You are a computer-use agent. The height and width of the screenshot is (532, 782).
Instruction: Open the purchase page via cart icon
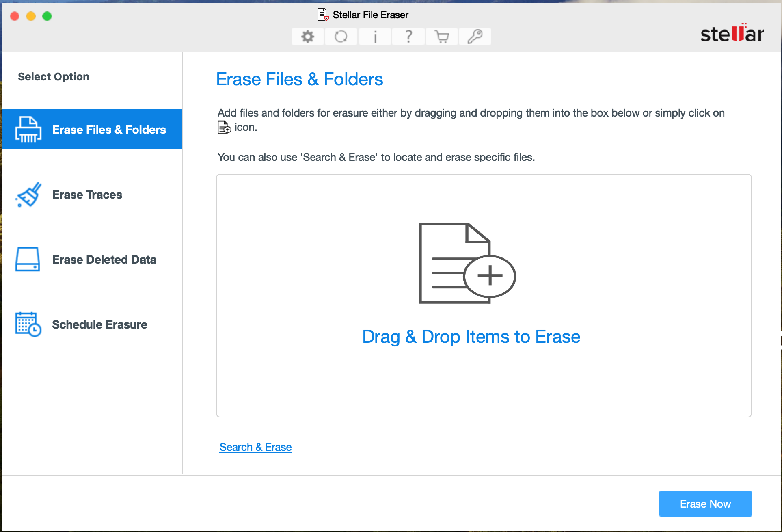pos(441,36)
